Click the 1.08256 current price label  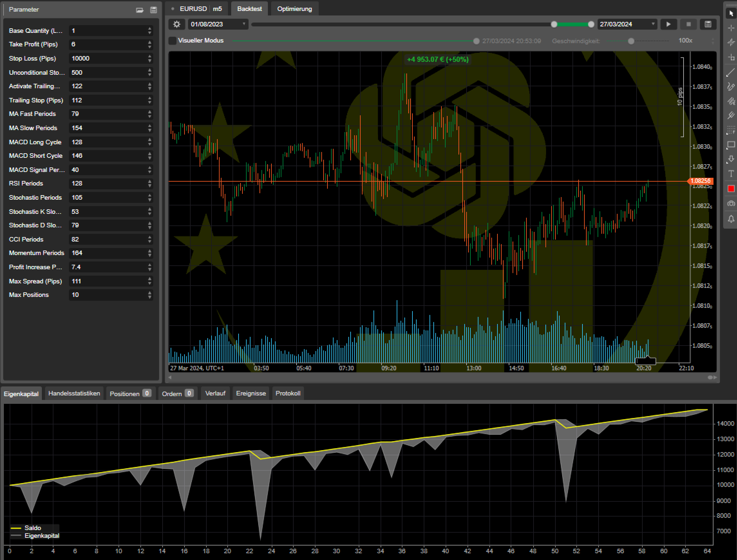pyautogui.click(x=700, y=181)
